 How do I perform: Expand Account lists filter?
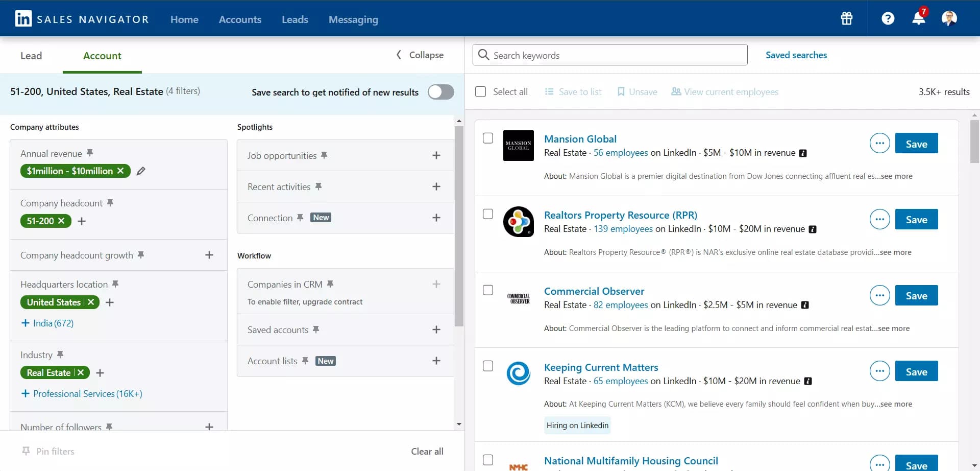pos(436,361)
